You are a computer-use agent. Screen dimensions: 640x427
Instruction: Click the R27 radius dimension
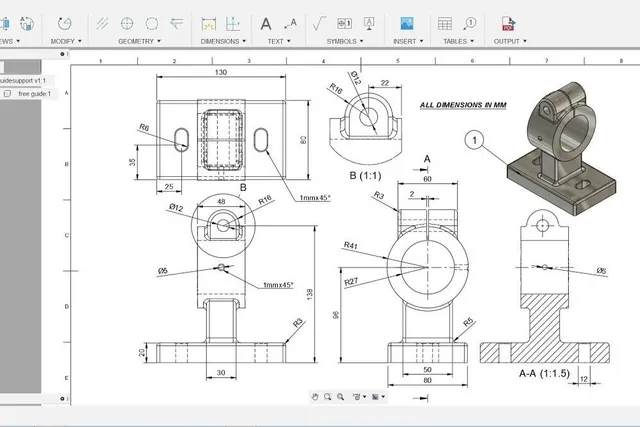click(351, 281)
